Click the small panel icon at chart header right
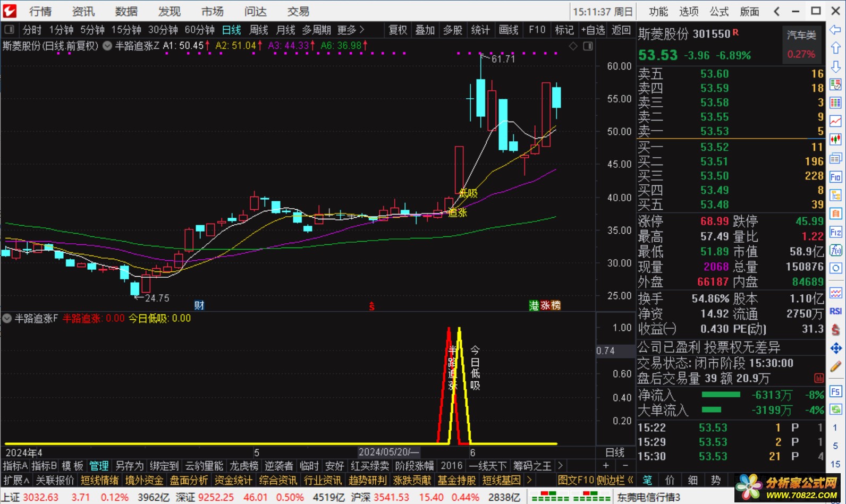846x504 pixels. (x=588, y=46)
